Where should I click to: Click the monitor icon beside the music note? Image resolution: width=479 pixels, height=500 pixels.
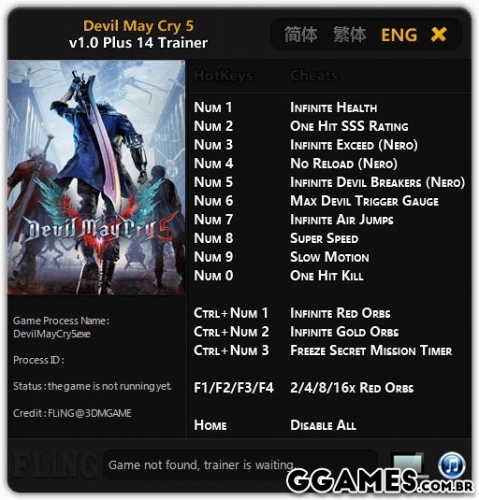409,464
